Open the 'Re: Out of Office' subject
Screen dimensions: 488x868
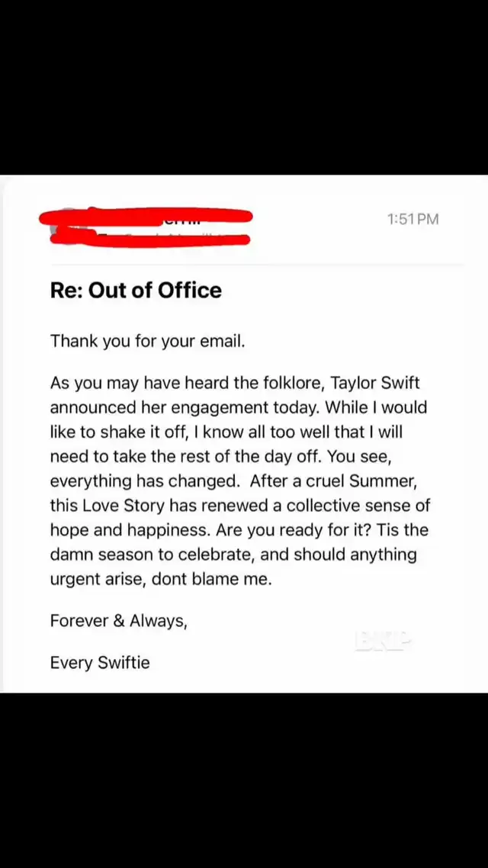pyautogui.click(x=136, y=290)
